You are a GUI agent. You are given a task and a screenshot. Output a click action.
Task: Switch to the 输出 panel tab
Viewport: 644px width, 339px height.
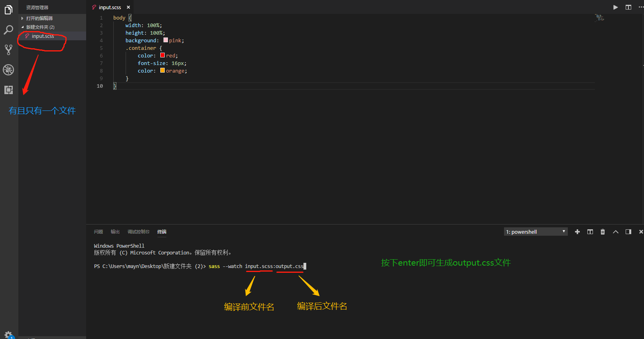115,232
